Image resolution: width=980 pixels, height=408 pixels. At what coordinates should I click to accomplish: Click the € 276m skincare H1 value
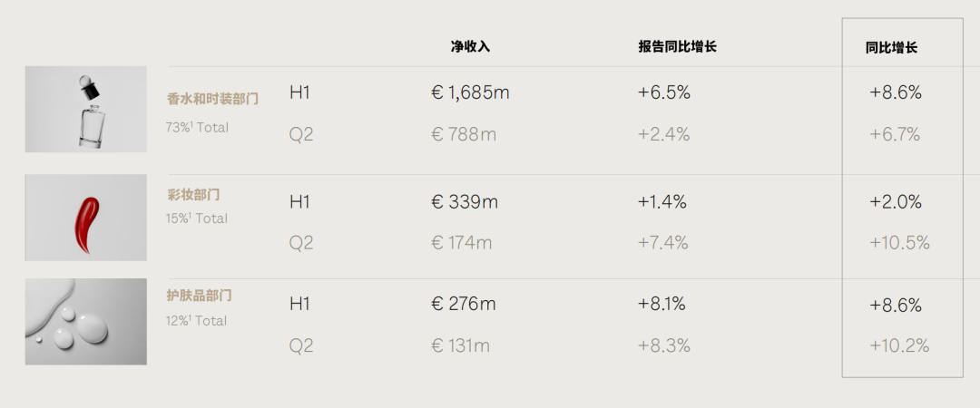pyautogui.click(x=463, y=305)
